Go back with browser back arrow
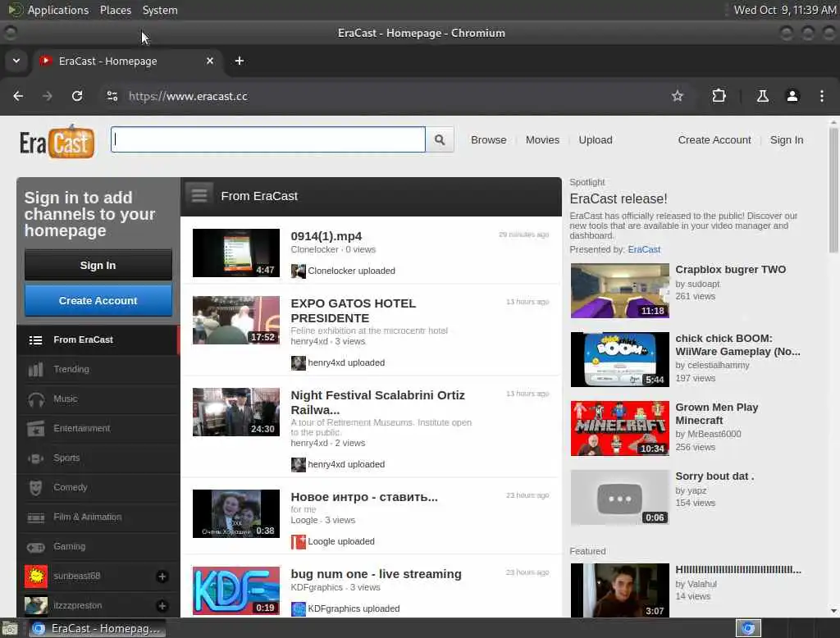 pos(18,96)
